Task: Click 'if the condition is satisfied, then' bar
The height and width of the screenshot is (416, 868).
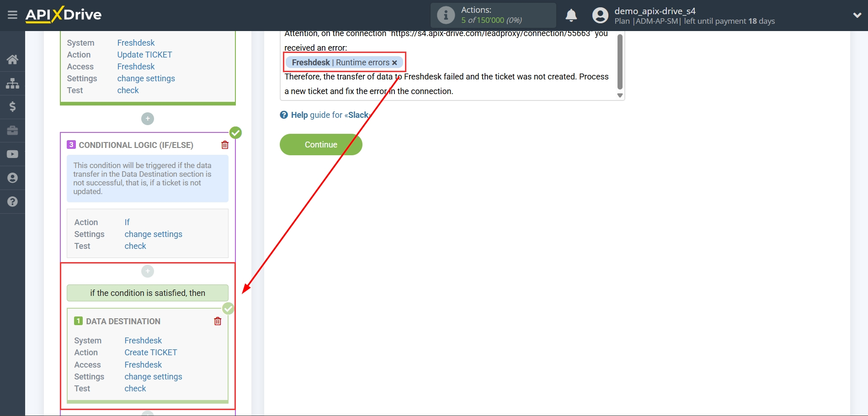Action: (x=148, y=293)
